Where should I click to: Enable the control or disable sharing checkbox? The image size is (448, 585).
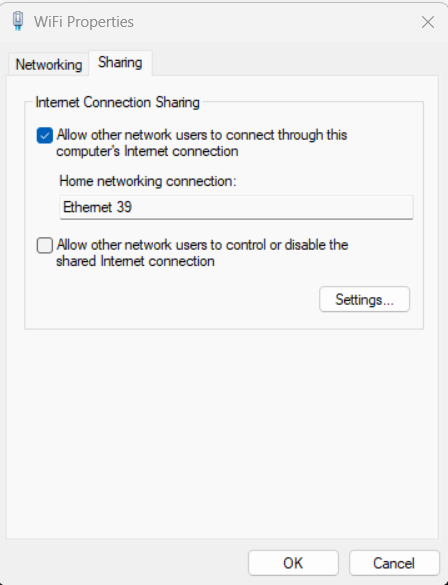pos(45,245)
